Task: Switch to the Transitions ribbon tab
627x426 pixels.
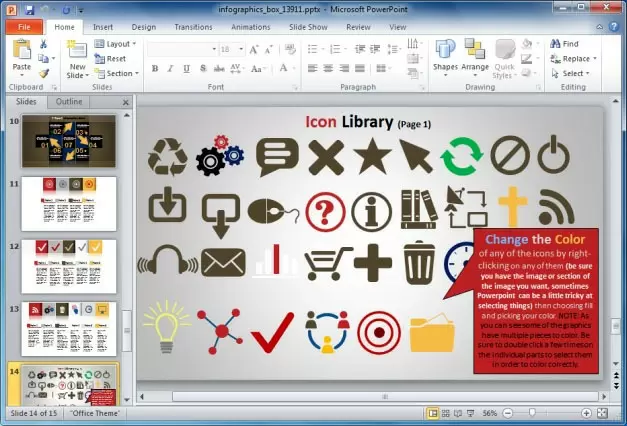Action: [x=192, y=27]
